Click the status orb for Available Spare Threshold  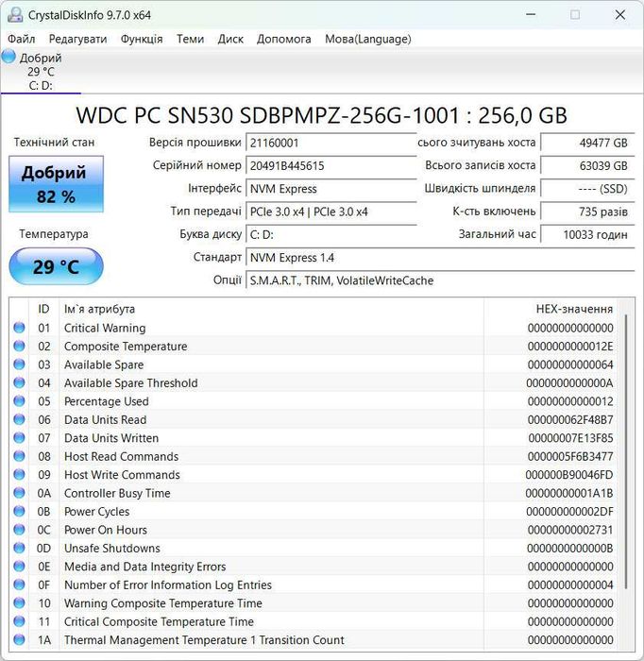pyautogui.click(x=19, y=382)
